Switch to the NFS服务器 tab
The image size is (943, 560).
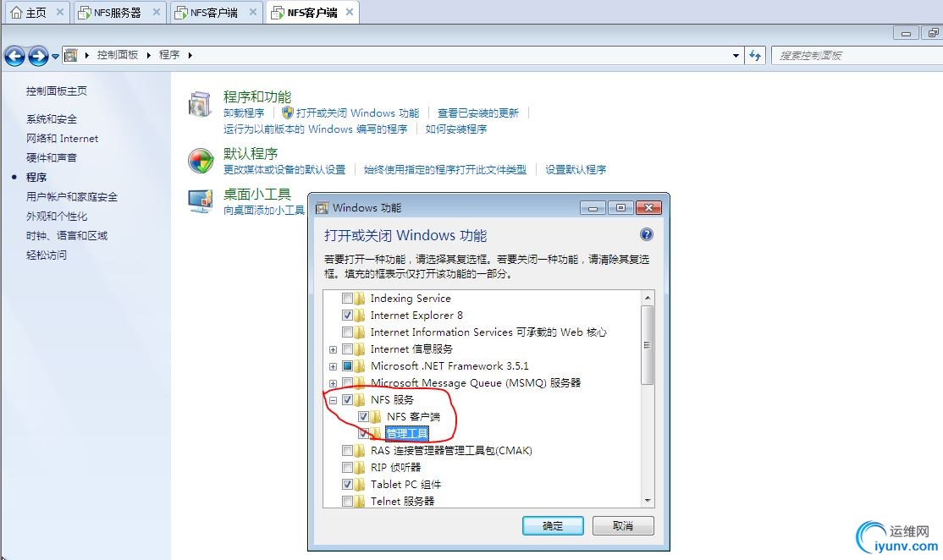[x=118, y=13]
